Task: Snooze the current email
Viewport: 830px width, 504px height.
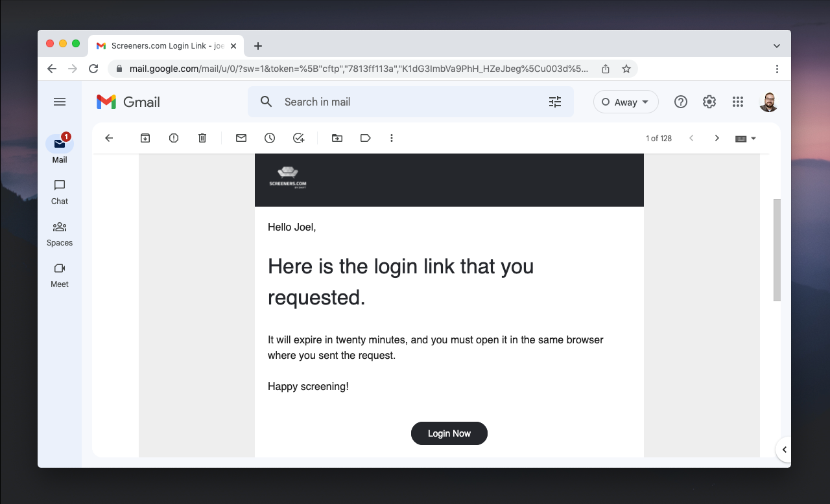Action: [269, 138]
